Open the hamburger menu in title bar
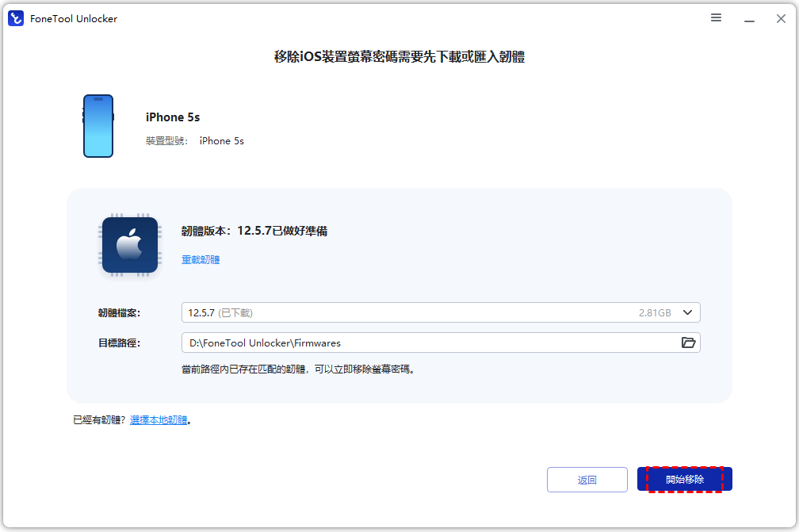Image resolution: width=799 pixels, height=532 pixels. [716, 18]
